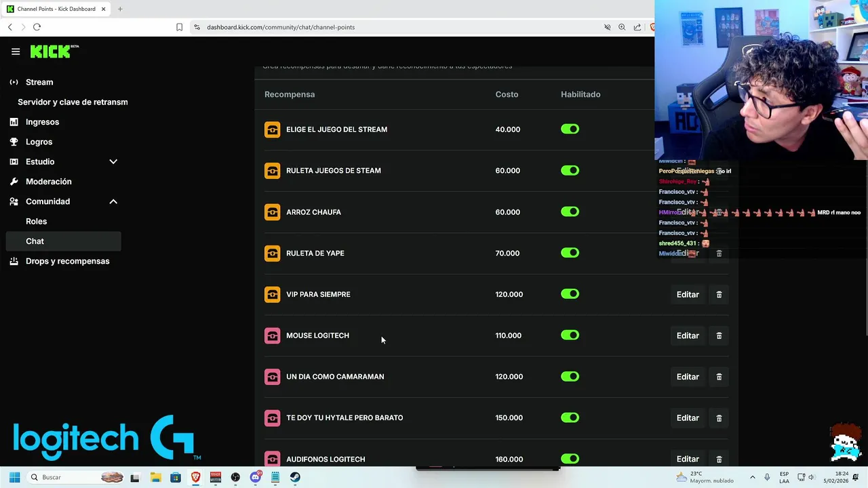Open the taskbar clock showing 18:24
Screen dimensions: 868x488
(836, 477)
